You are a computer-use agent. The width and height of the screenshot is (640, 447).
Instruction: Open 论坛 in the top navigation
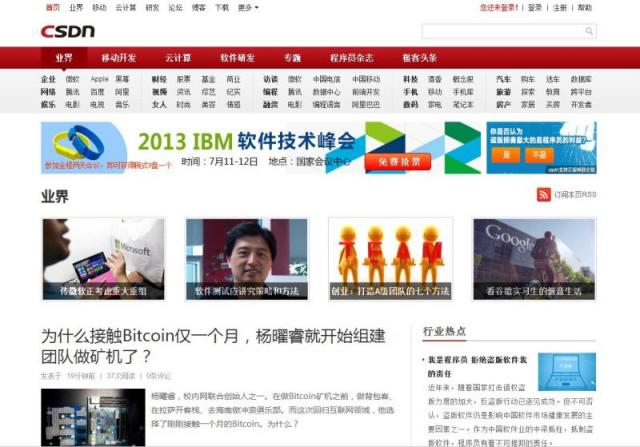click(176, 8)
